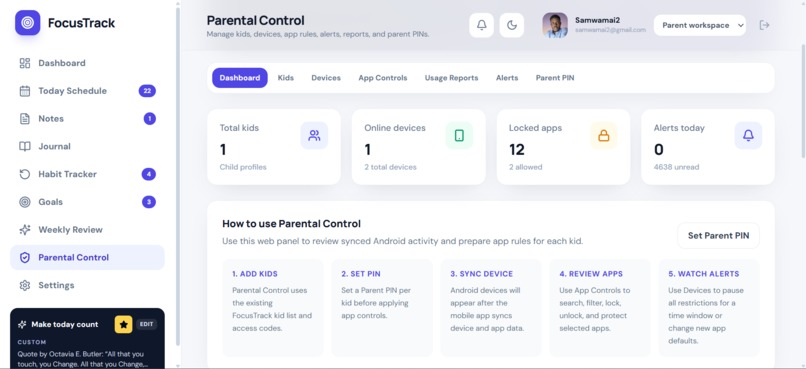This screenshot has height=369, width=806.
Task: Click the Alerts today bell icon
Action: [x=748, y=136]
